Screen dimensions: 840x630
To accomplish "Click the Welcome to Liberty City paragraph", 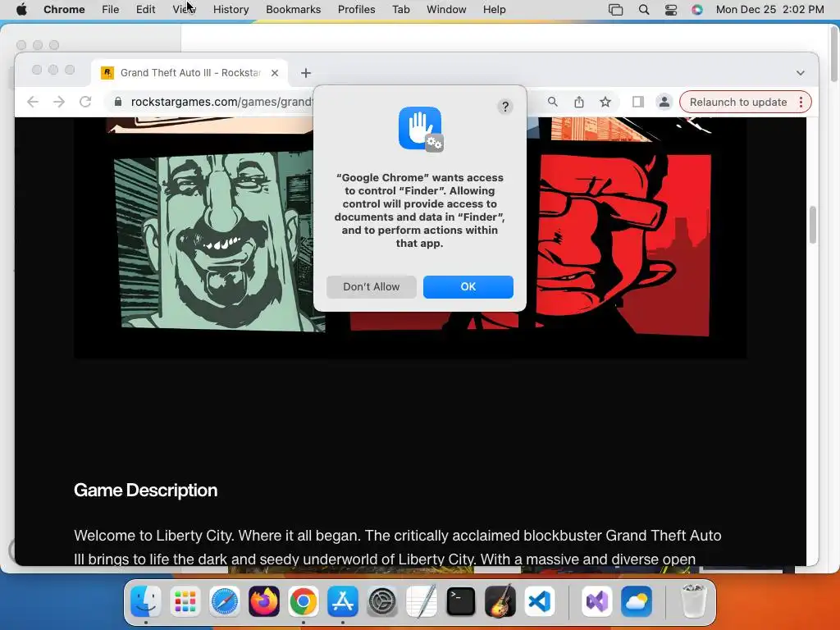I will (398, 547).
